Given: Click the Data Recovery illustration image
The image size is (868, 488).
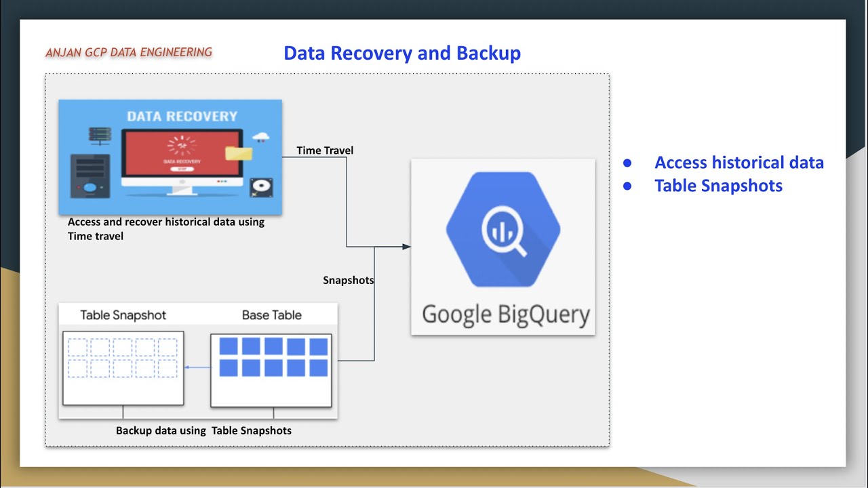Looking at the screenshot, I should coord(170,157).
